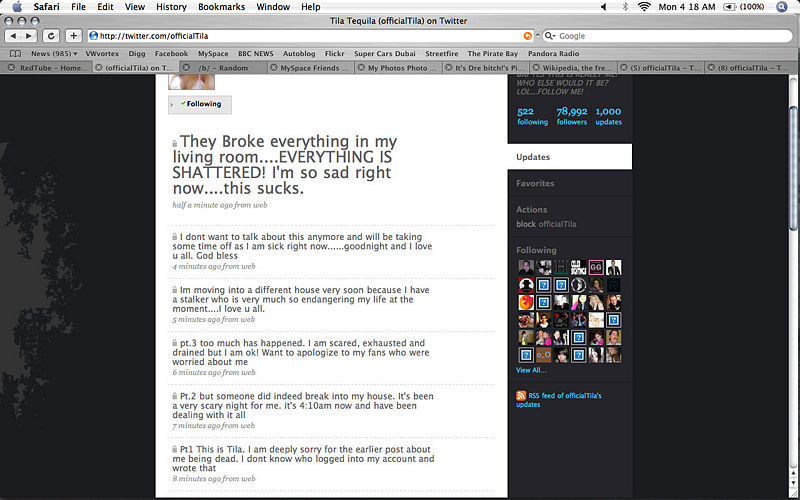The width and height of the screenshot is (800, 500).
Task: Open the Apple menu
Action: (x=16, y=6)
